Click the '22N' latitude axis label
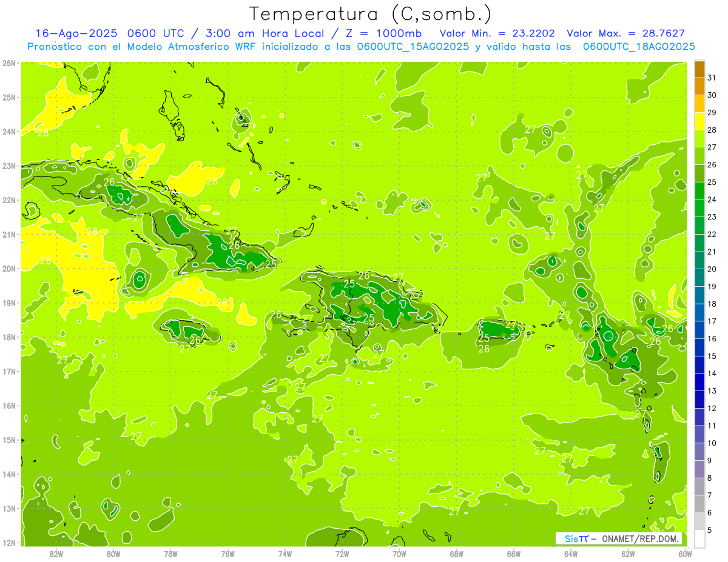Image resolution: width=728 pixels, height=562 pixels. 8,200
